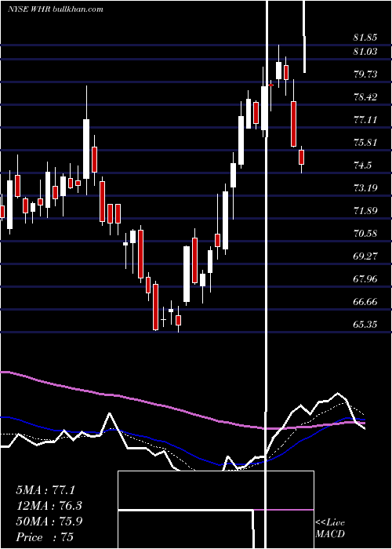Click the 79.73 price level label
392x549 pixels.
365,75
